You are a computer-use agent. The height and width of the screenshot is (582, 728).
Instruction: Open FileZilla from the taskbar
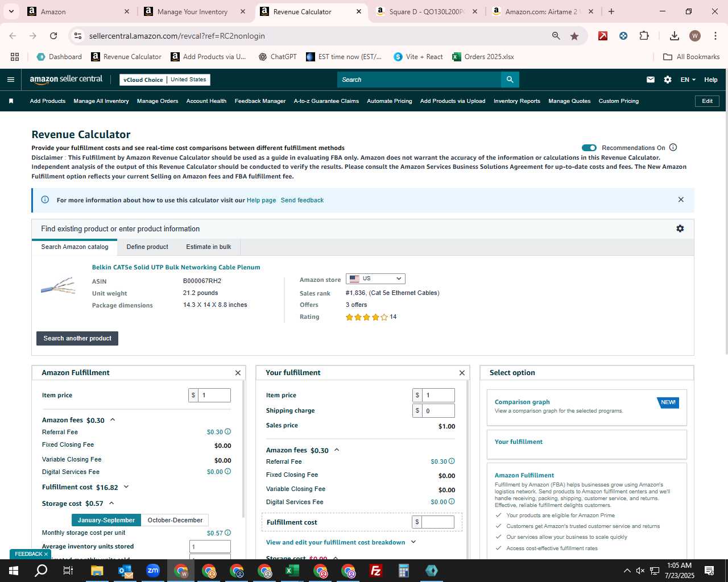(x=376, y=571)
